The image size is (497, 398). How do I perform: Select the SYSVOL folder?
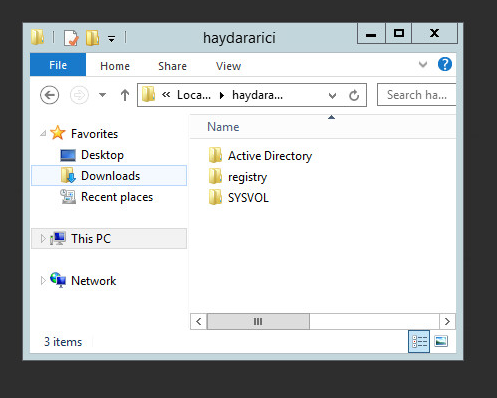click(x=248, y=198)
